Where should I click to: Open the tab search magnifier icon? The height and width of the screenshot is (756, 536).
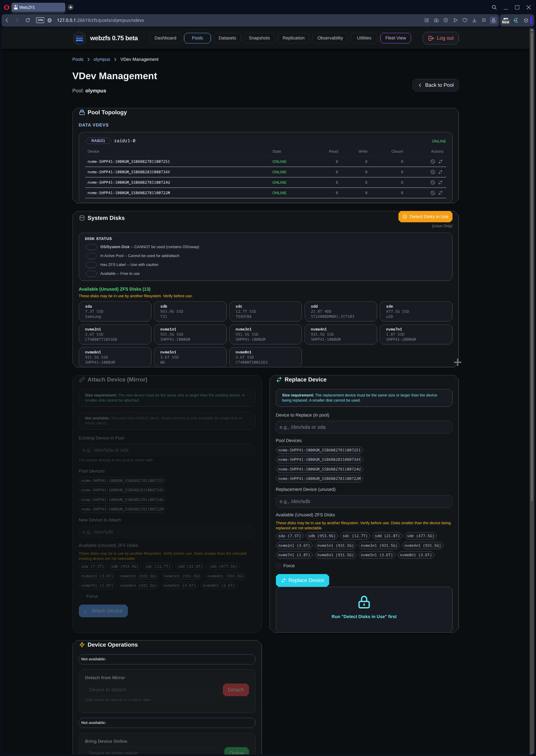point(494,7)
